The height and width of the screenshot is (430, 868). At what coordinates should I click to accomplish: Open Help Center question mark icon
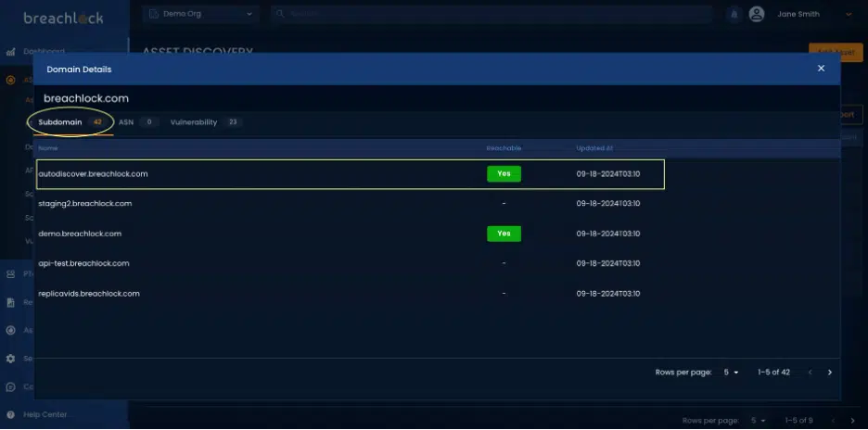10,414
